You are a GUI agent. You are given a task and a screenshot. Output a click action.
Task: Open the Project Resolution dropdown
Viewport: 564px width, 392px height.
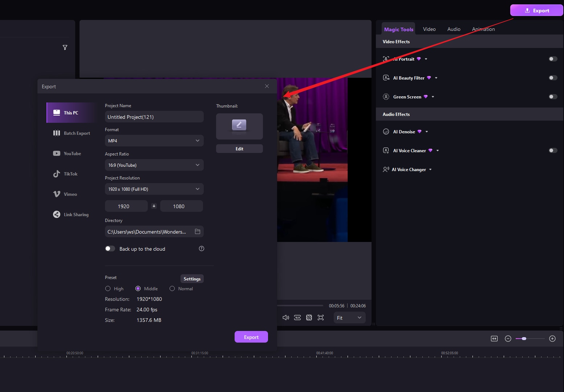coord(154,189)
